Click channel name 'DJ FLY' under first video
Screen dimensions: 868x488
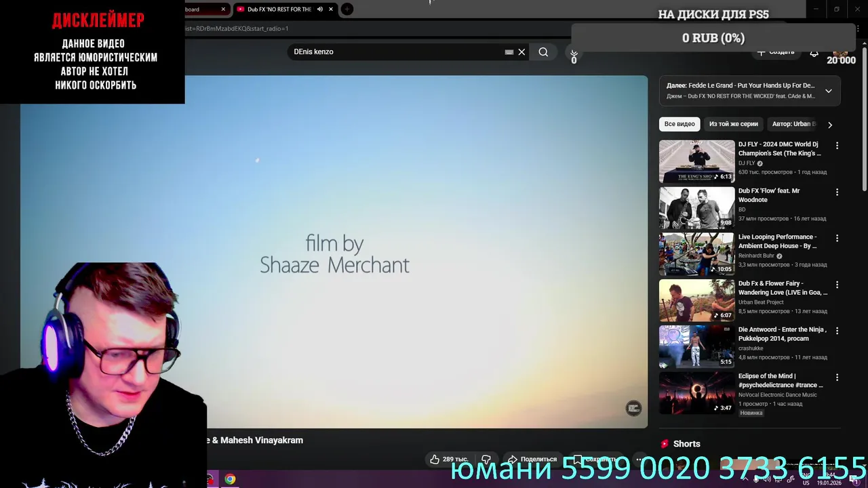click(x=747, y=163)
